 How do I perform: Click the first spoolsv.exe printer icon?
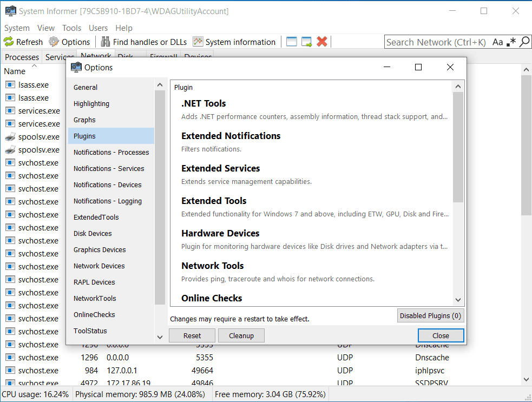[10, 137]
